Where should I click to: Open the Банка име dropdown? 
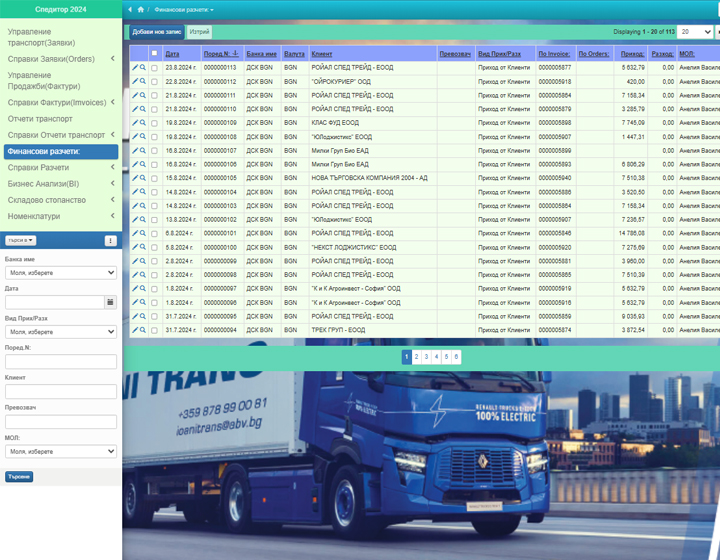tap(61, 273)
